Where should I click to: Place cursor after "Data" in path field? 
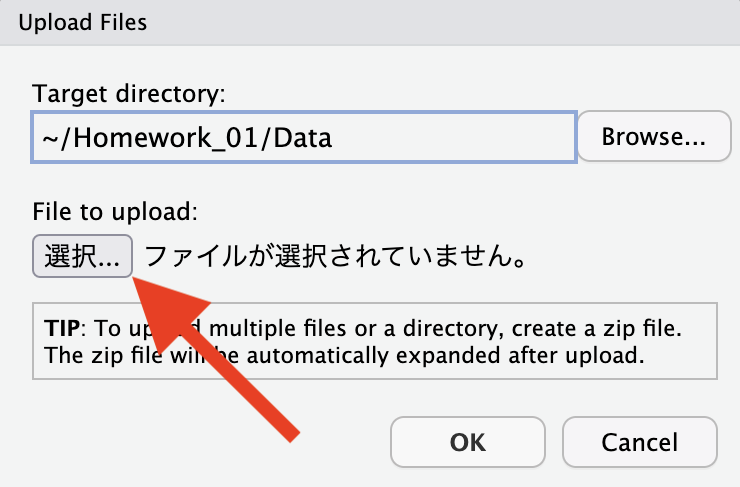[334, 138]
